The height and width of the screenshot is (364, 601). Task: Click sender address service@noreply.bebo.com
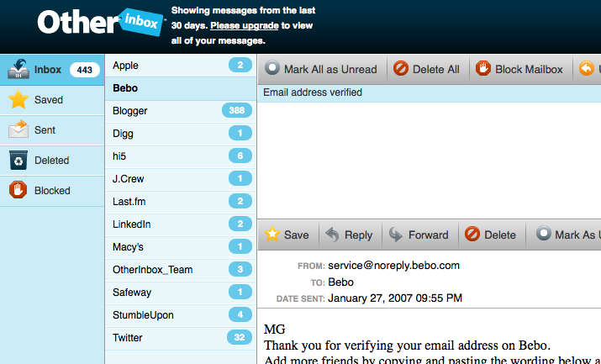(393, 266)
